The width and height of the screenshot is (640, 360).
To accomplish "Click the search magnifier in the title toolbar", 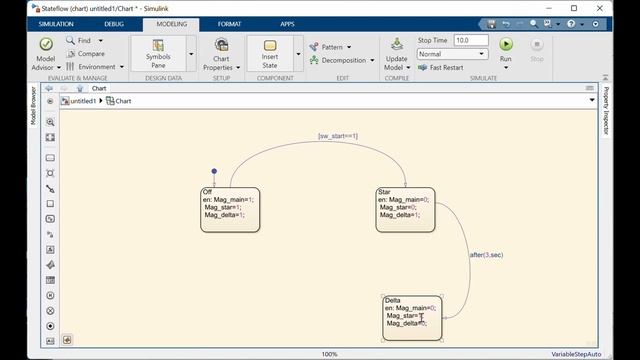I will point(533,24).
